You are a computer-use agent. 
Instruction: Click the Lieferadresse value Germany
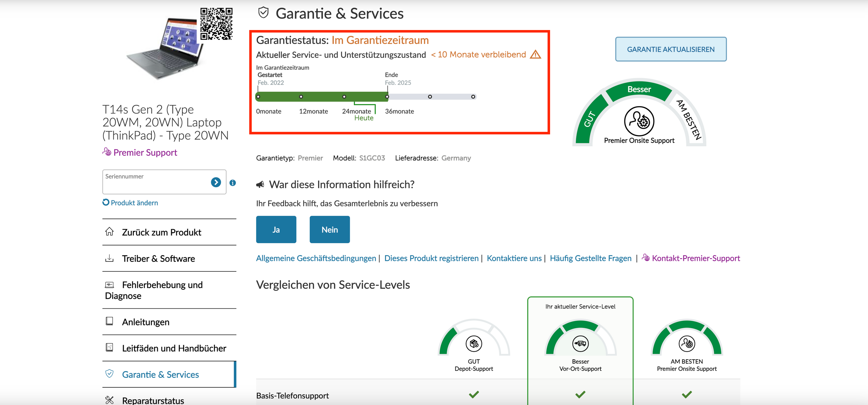(456, 158)
